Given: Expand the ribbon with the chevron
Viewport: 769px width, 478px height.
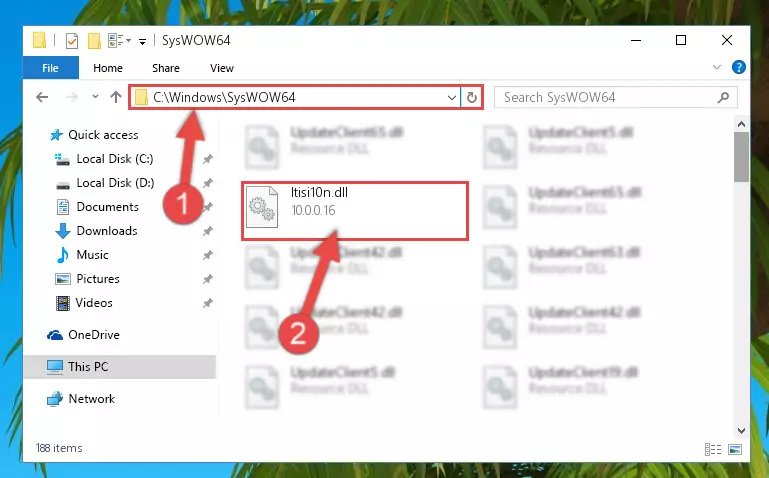Looking at the screenshot, I should pos(717,67).
